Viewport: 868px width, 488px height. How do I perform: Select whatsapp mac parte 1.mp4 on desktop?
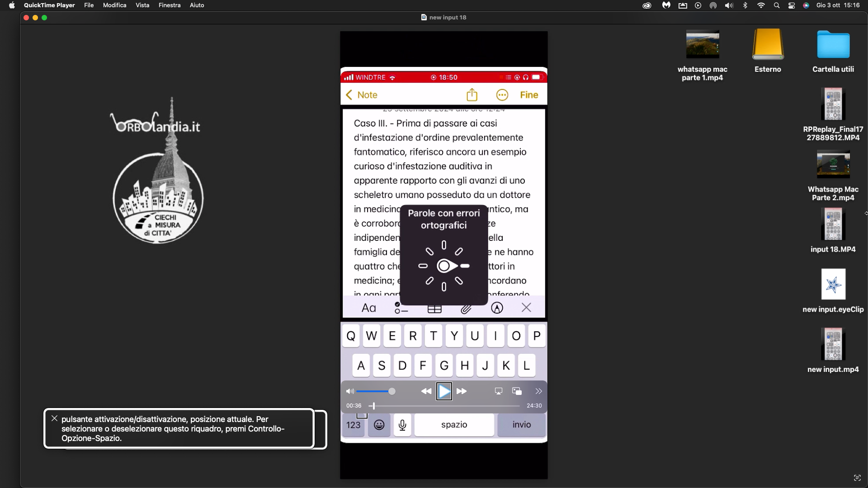coord(703,56)
